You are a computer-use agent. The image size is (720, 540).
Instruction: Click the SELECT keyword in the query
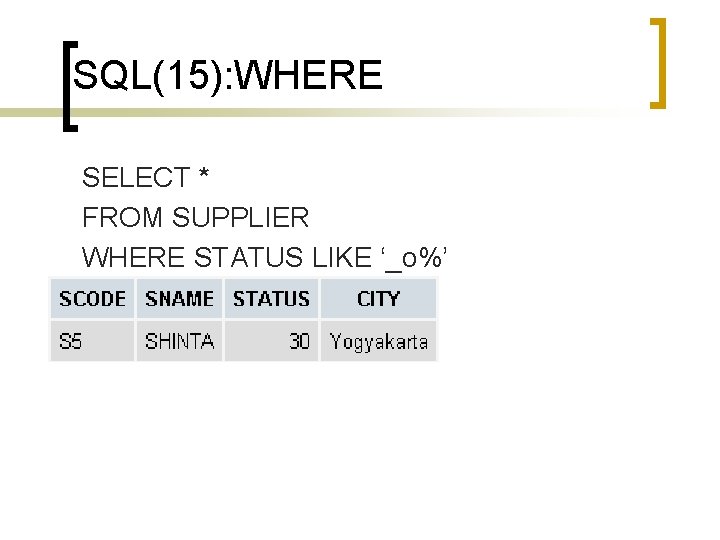coord(136,178)
